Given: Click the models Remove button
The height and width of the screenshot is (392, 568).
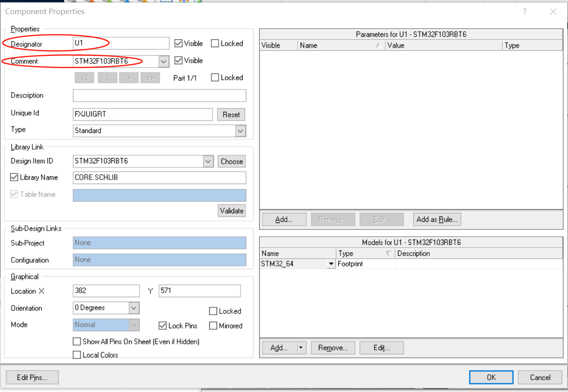Looking at the screenshot, I should [x=333, y=347].
